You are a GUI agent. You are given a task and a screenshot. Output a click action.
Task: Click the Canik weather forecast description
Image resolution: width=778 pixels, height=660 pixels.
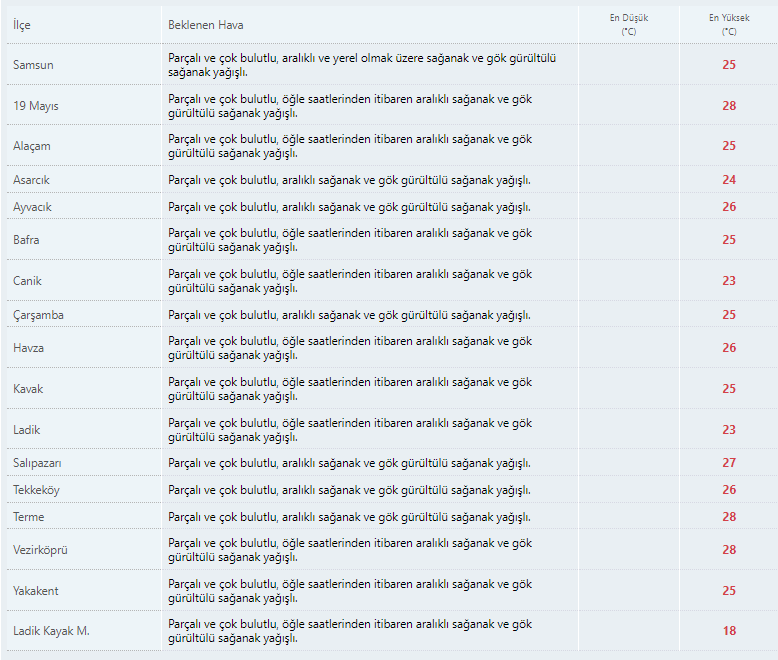350,281
